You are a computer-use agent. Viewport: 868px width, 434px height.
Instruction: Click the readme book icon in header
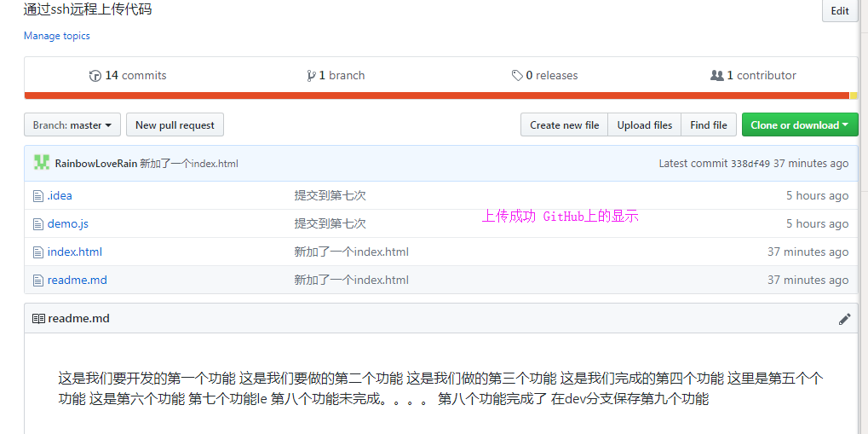point(38,319)
